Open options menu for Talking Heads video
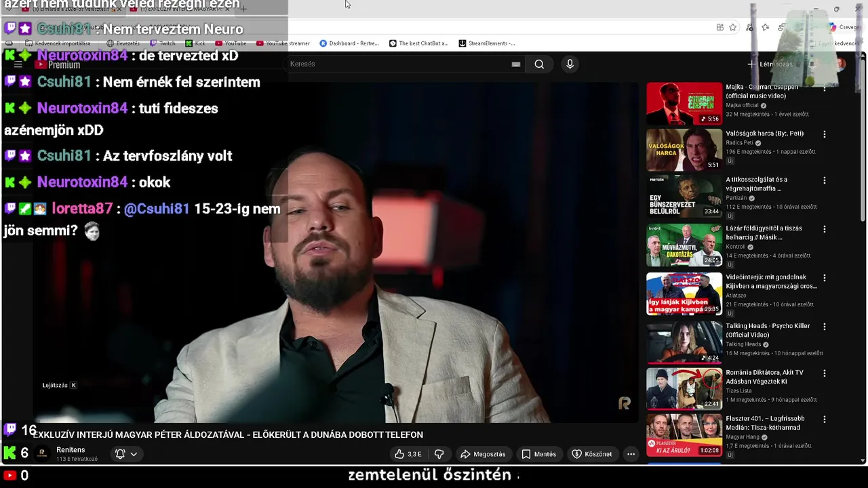 (x=825, y=327)
